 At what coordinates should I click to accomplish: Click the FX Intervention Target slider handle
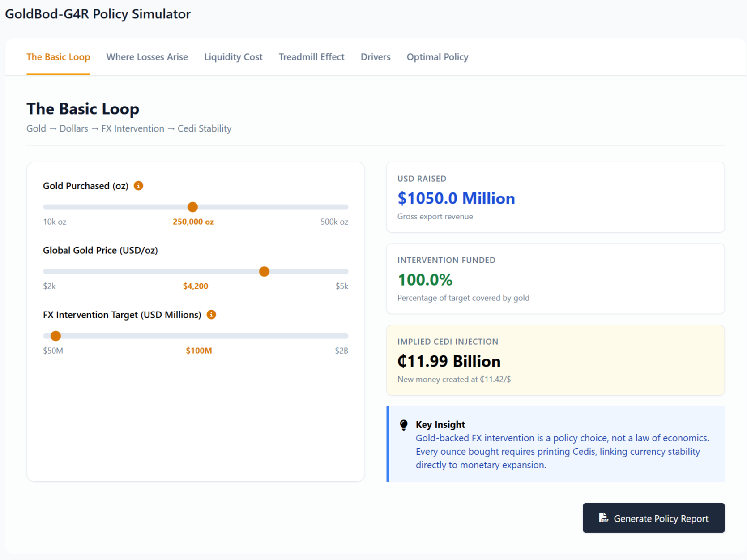(55, 335)
